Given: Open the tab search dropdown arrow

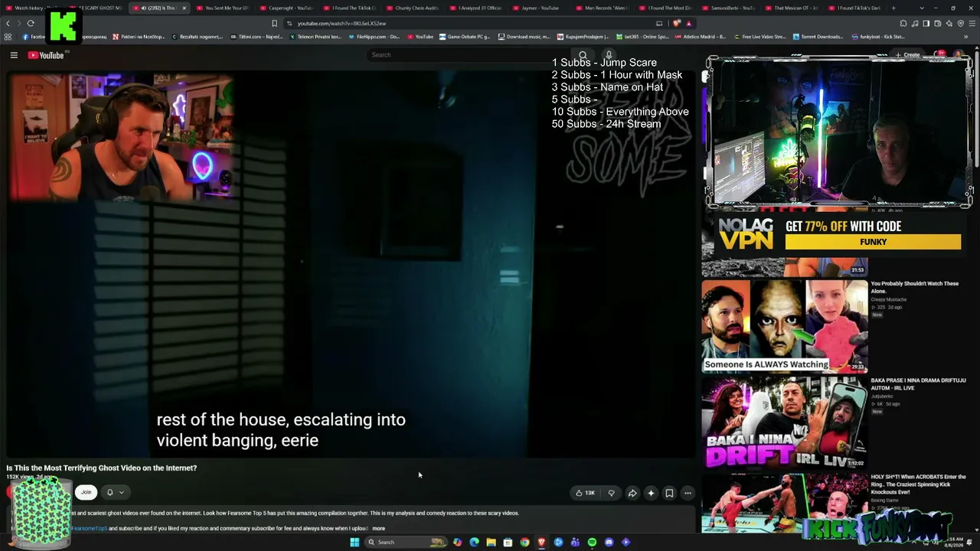Looking at the screenshot, I should [922, 8].
